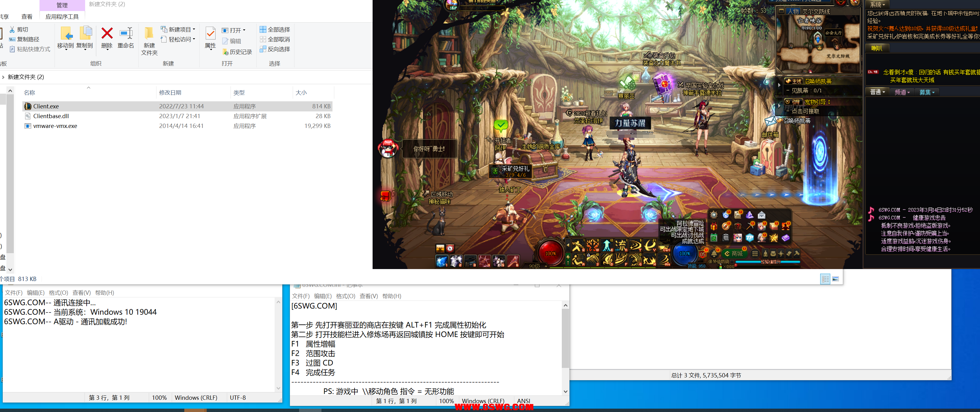980x412 pixels.
Task: Click Paste shortcut (粘贴快捷方式)
Action: coord(30,49)
